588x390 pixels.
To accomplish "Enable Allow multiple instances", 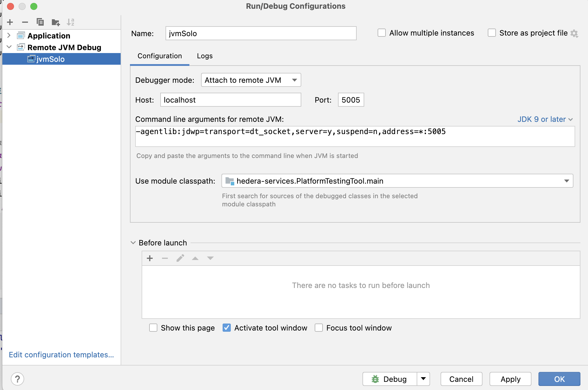I will (382, 33).
